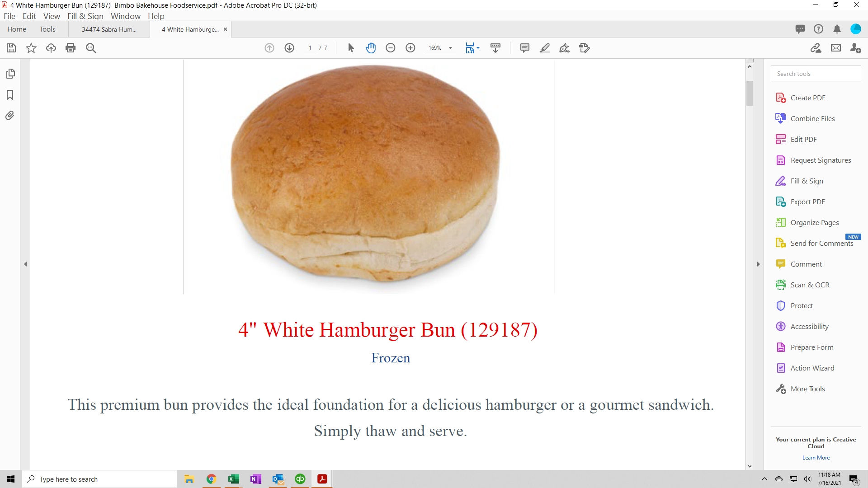Open the File menu

coord(9,16)
